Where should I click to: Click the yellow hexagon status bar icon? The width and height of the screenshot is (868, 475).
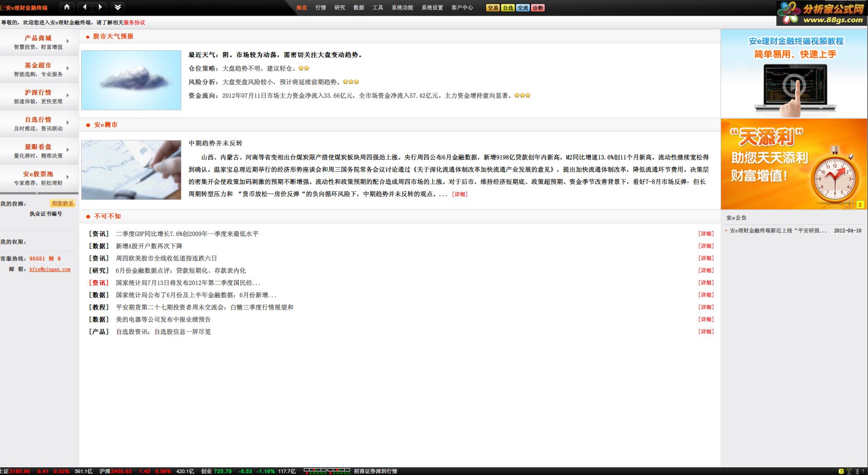(841, 471)
